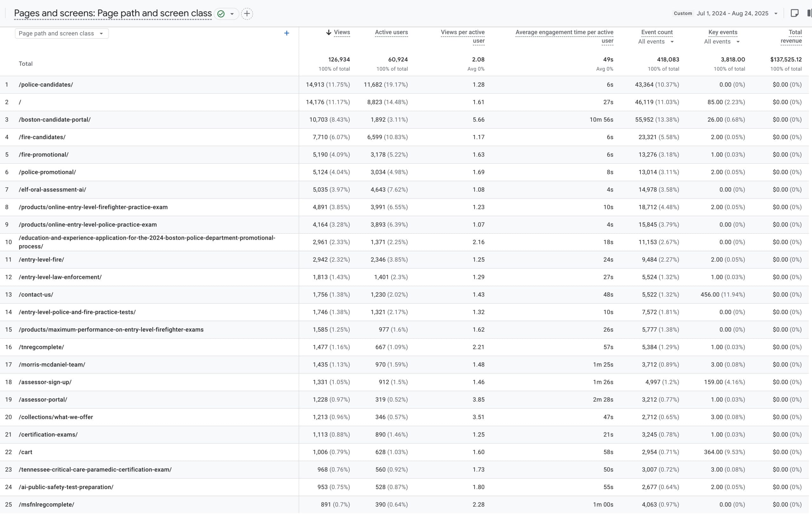Click the /police-candidates/ row
Viewport: 812px width, 523px height.
(46, 85)
